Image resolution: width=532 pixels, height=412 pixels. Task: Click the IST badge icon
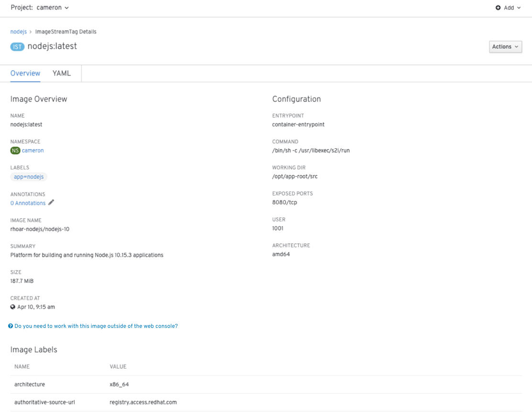(x=17, y=46)
